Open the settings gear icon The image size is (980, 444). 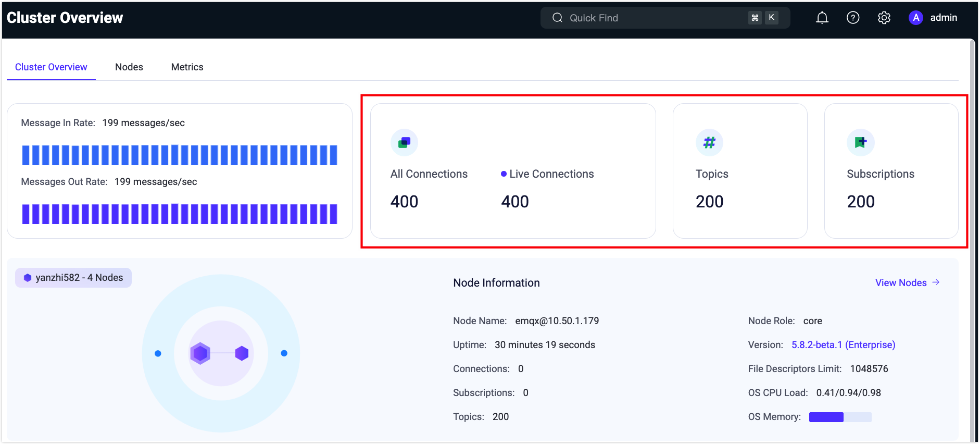click(x=884, y=18)
